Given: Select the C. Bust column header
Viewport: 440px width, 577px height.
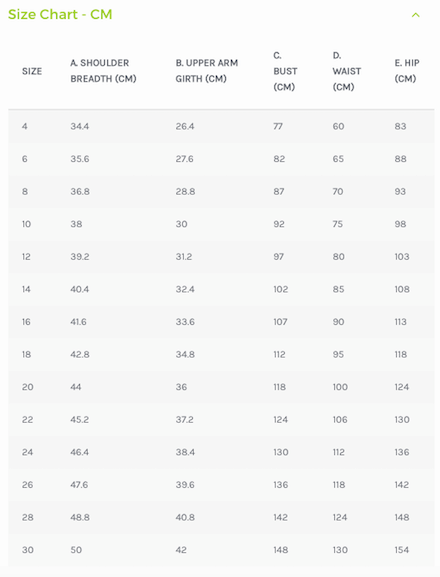Looking at the screenshot, I should 285,71.
